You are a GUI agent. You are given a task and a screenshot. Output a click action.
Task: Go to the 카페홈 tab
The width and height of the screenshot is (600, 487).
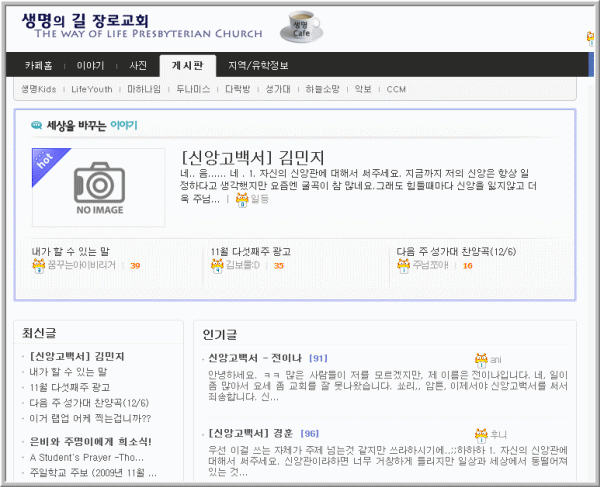38,65
